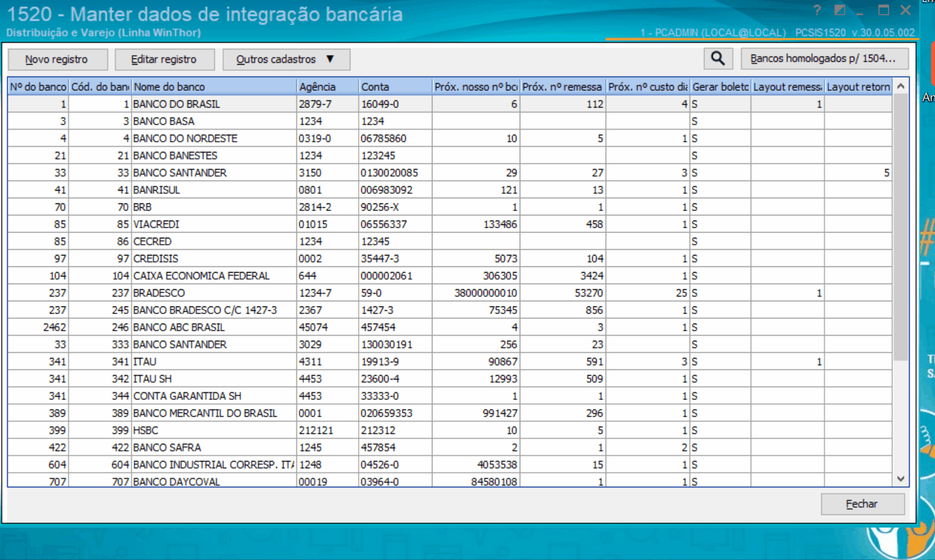The width and height of the screenshot is (935, 560).
Task: Open the help question mark icon
Action: [x=817, y=10]
